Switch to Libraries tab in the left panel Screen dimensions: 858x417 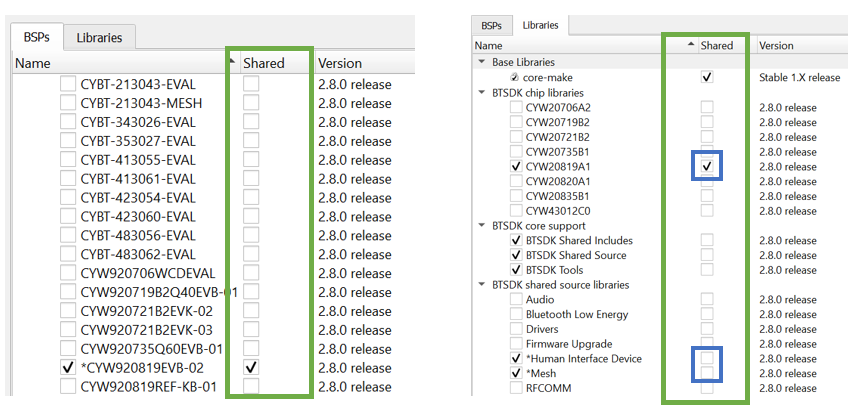pyautogui.click(x=99, y=38)
